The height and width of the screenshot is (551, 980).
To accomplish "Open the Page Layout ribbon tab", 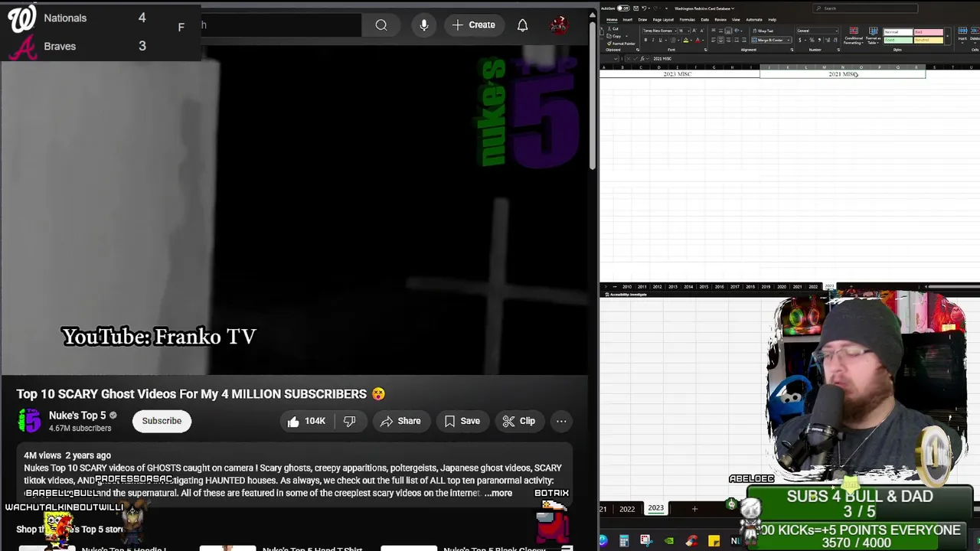I will (663, 20).
